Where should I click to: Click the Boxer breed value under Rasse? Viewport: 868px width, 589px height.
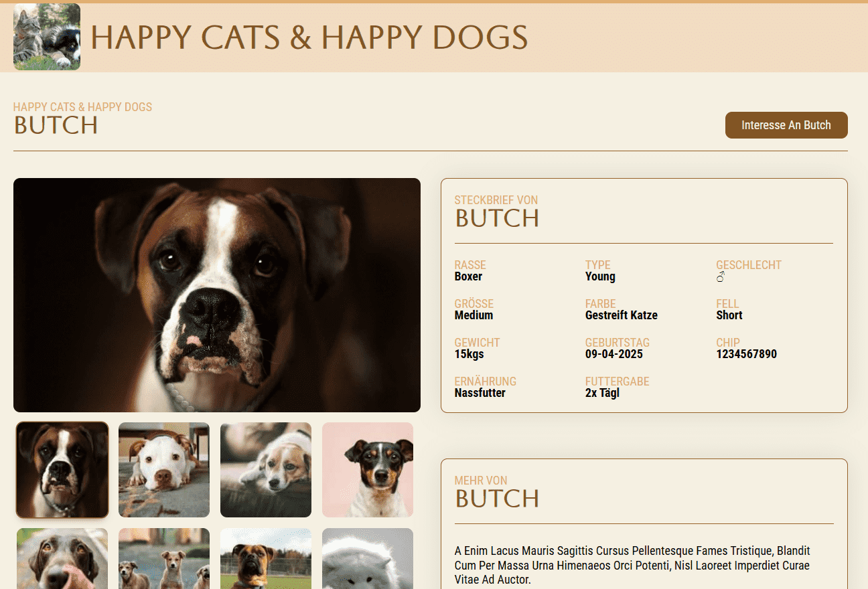[x=468, y=276]
